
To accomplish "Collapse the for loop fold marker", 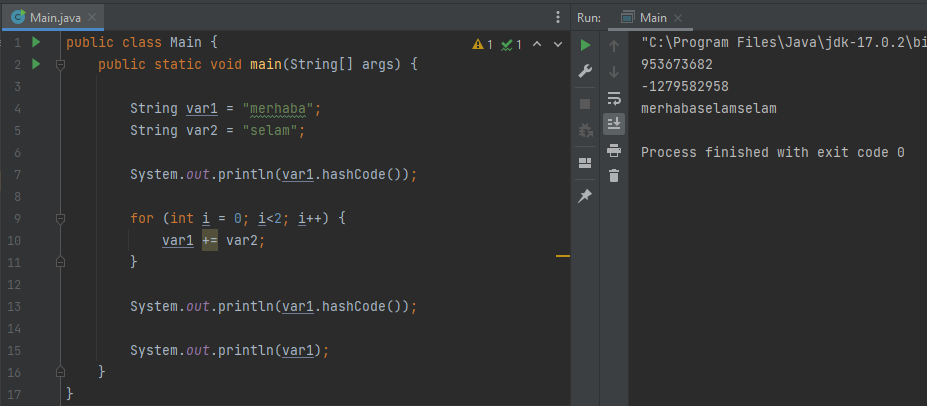I will coord(60,218).
